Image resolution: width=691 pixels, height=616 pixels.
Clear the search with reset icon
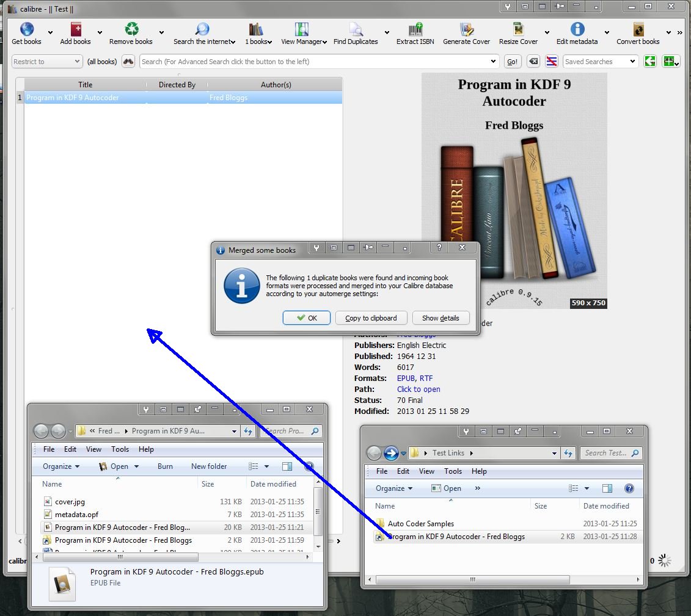click(533, 62)
